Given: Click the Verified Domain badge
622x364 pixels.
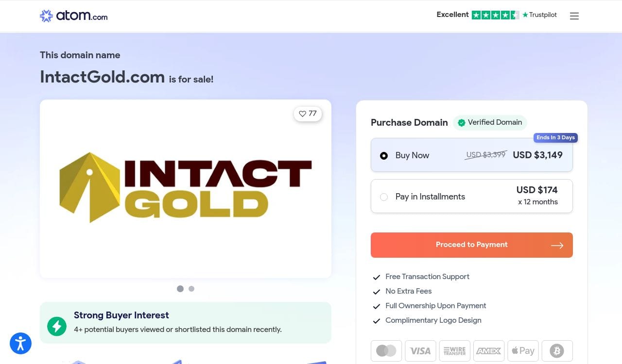Looking at the screenshot, I should 490,122.
